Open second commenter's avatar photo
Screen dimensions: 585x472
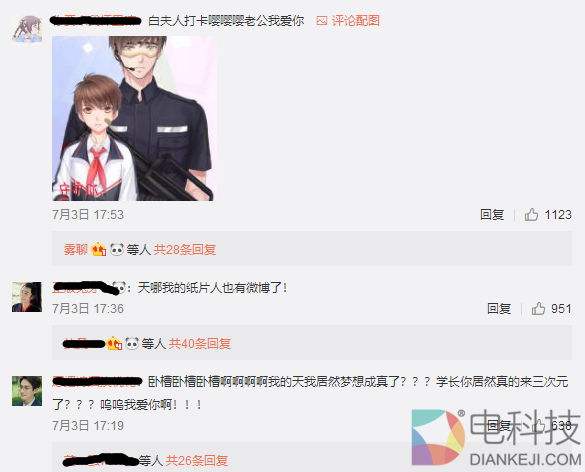[x=27, y=297]
